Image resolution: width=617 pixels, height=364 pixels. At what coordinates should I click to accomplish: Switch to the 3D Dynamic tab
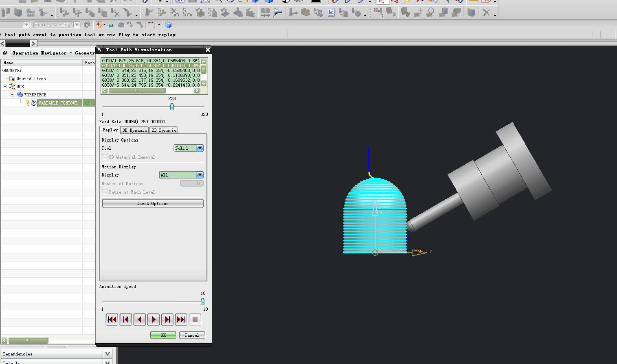point(134,130)
